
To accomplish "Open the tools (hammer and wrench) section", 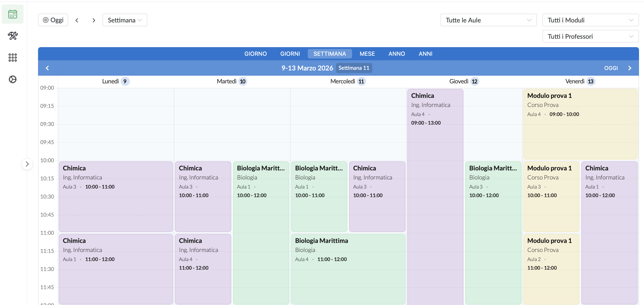I will [12, 36].
